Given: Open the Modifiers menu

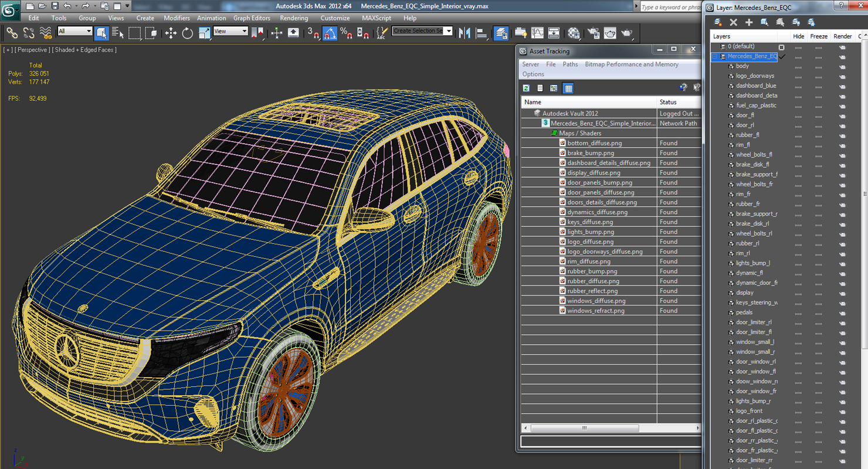Looking at the screenshot, I should click(x=177, y=18).
